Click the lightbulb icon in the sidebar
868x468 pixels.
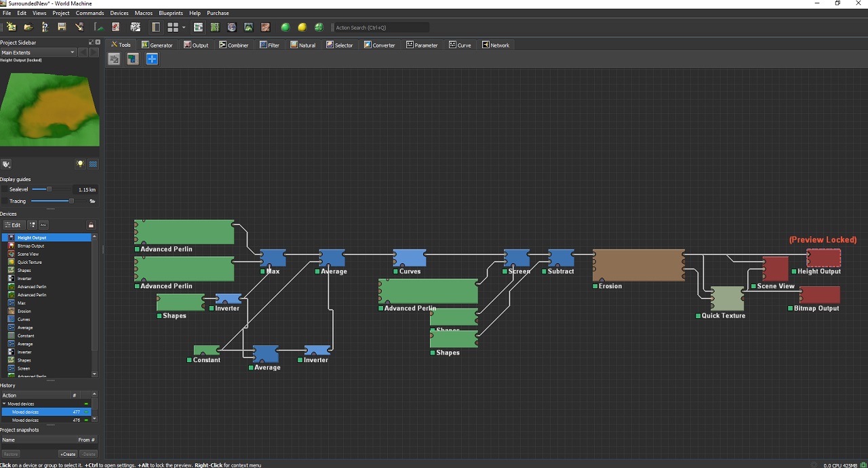[80, 164]
